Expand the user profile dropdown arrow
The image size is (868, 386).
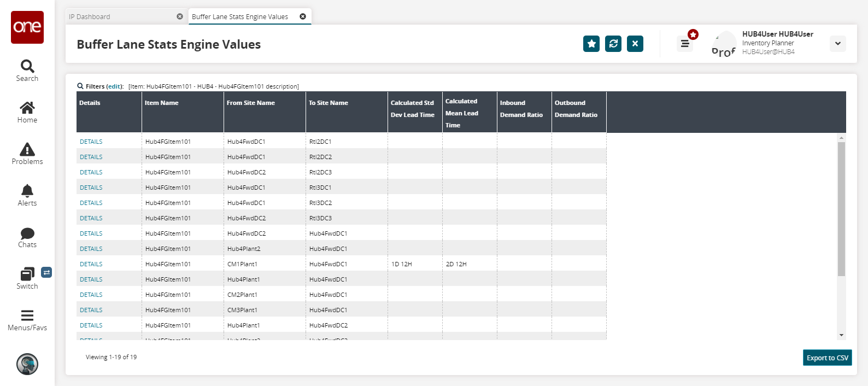click(x=837, y=44)
